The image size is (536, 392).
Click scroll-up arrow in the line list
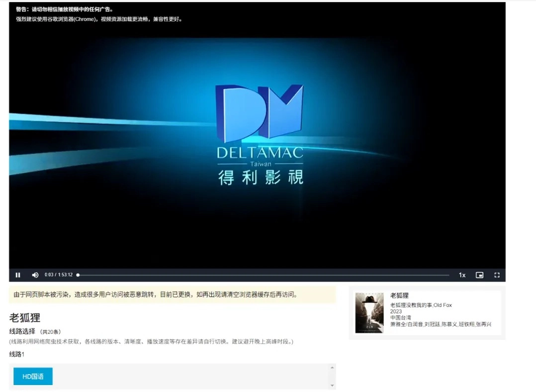(x=332, y=368)
